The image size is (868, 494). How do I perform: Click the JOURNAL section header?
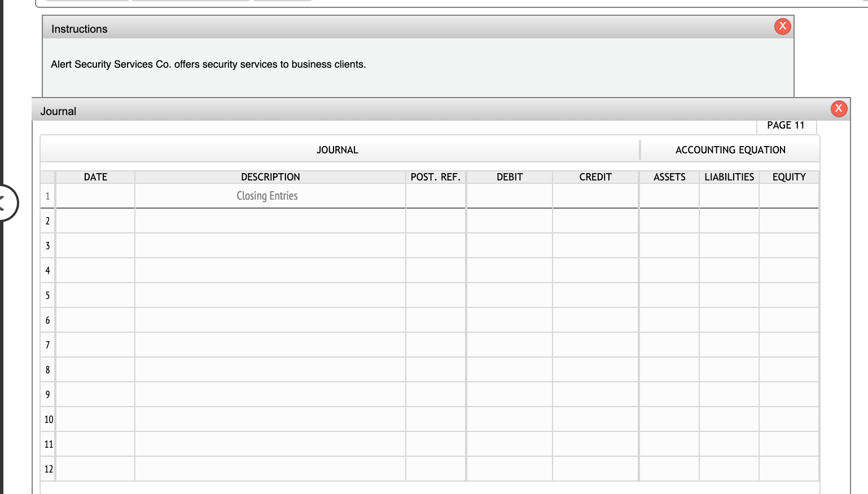pyautogui.click(x=337, y=149)
